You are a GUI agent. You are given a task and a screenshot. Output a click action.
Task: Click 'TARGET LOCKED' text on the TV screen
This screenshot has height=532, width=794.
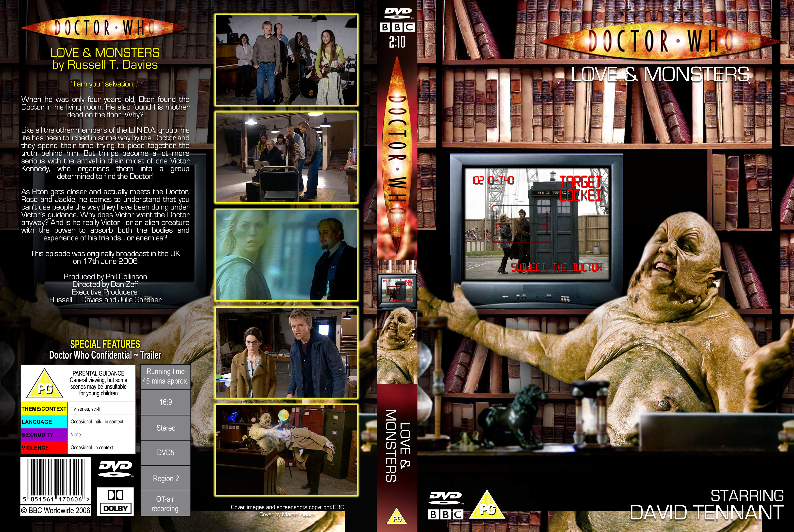click(581, 189)
